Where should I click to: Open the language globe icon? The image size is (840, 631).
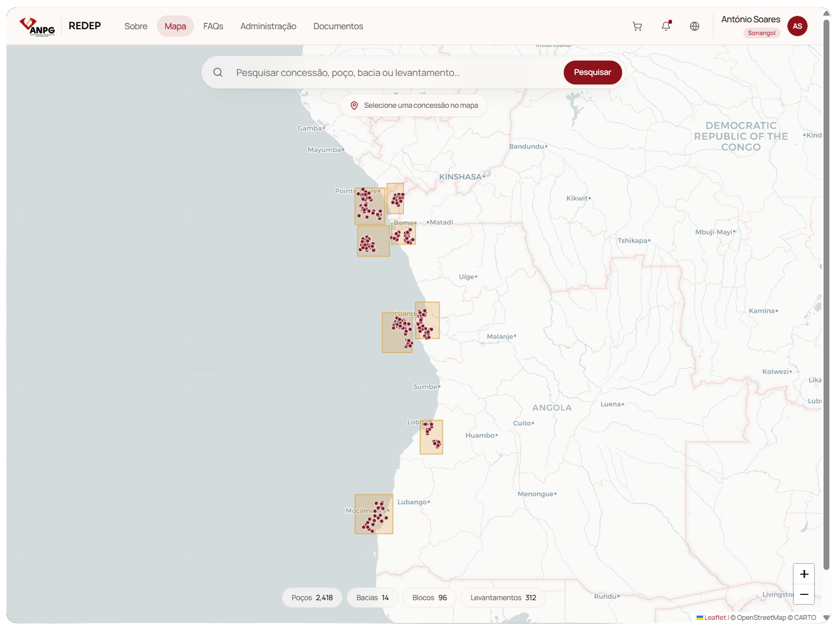[694, 26]
